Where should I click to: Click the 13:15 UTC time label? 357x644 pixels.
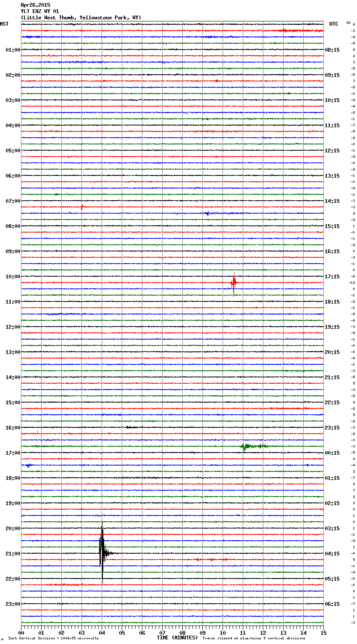click(x=332, y=176)
